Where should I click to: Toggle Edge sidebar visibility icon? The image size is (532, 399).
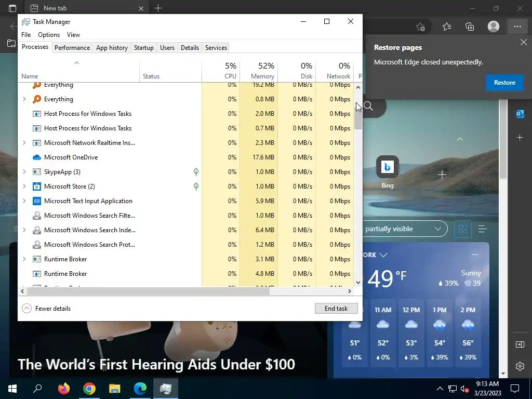520,344
